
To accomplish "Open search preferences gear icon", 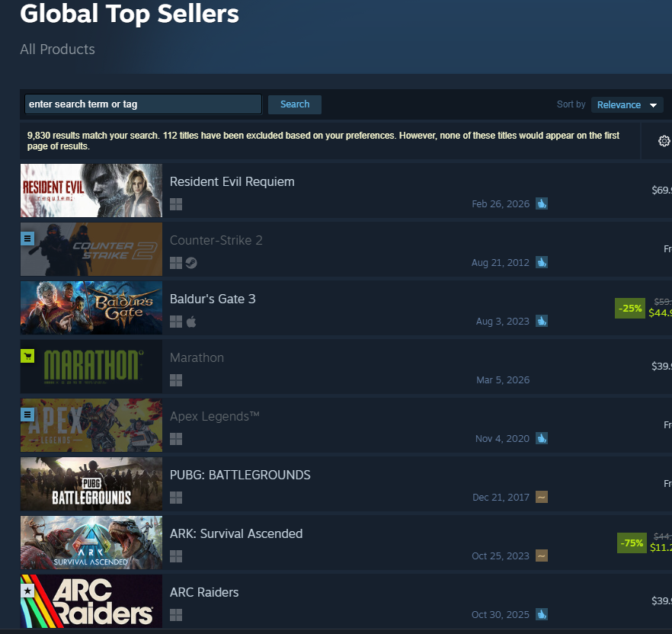I will [664, 141].
